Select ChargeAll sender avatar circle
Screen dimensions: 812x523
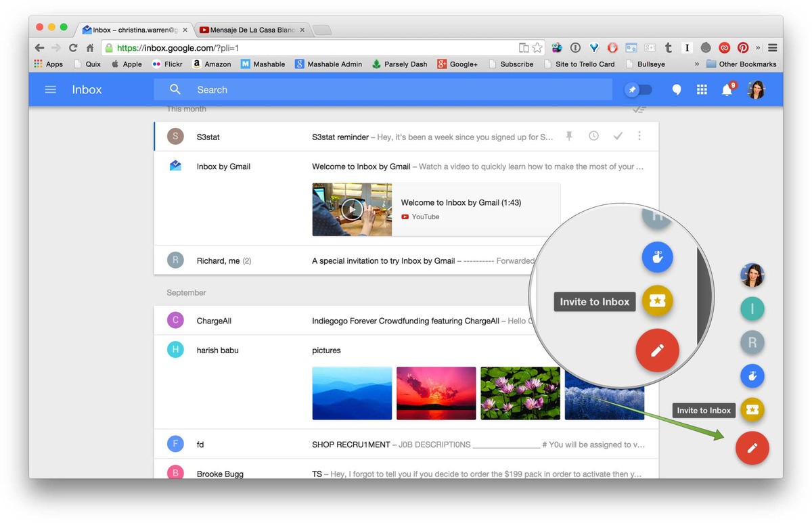coord(175,321)
